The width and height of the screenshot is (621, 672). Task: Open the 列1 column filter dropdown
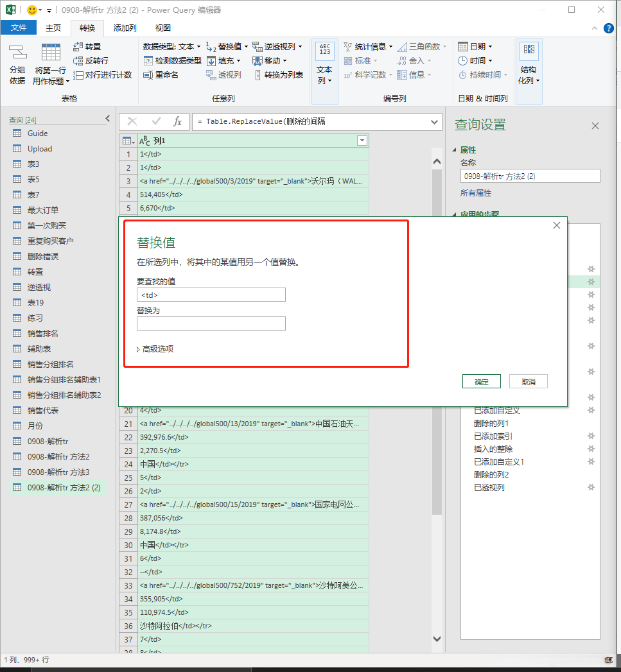coord(362,141)
